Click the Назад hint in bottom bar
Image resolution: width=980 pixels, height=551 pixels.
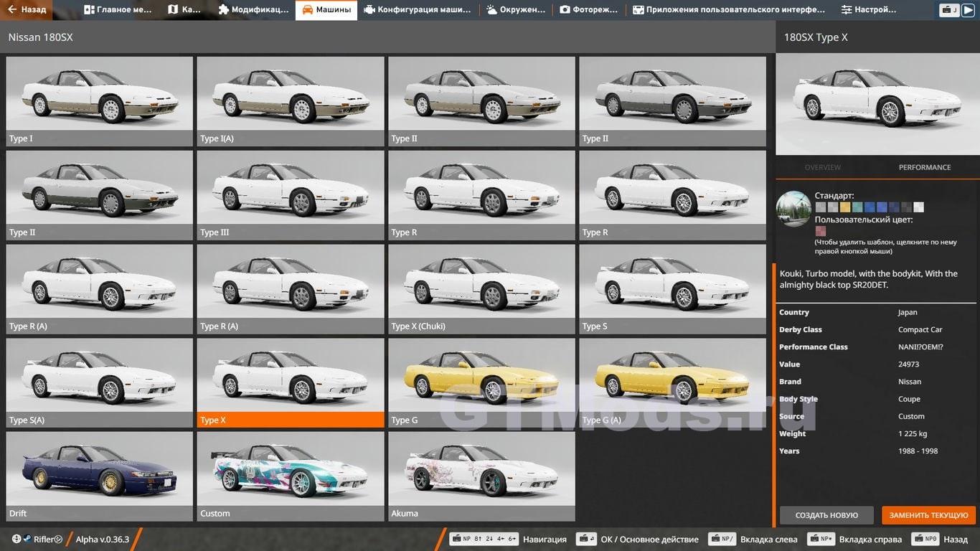pyautogui.click(x=940, y=540)
